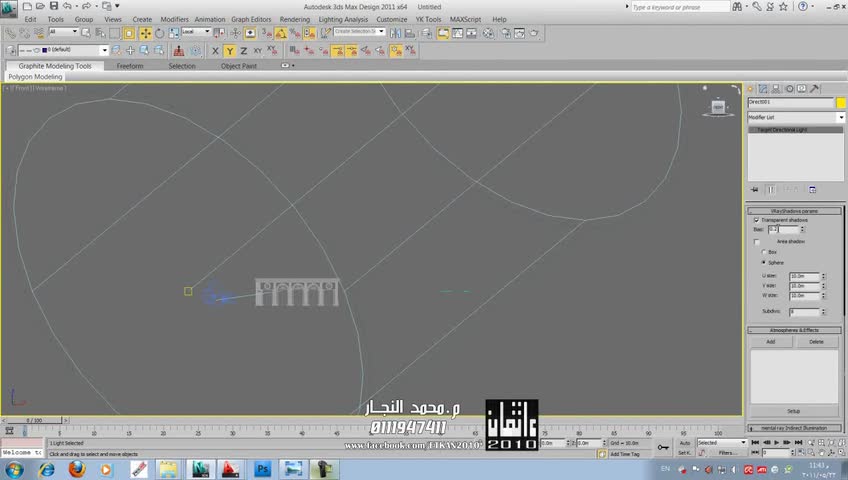Screen dimensions: 848x480
Task: Click the Unlink Selection icon
Action: pos(24,34)
